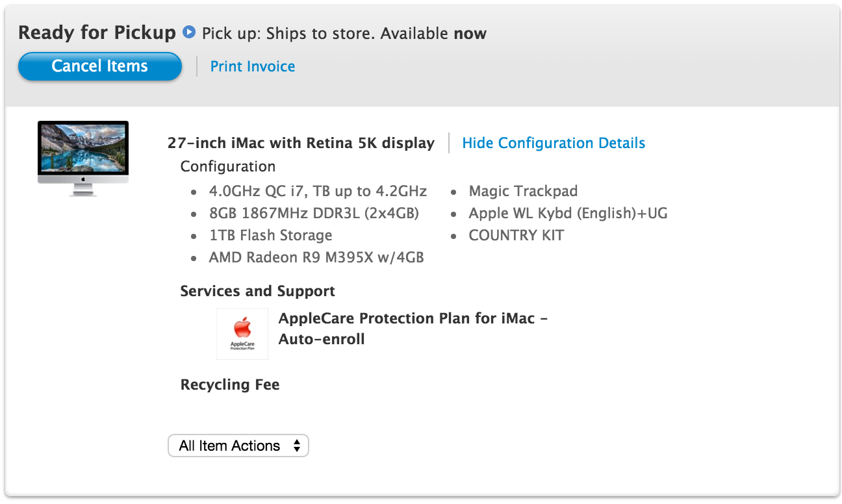842x504 pixels.
Task: Click the Services and Support heading
Action: [257, 291]
